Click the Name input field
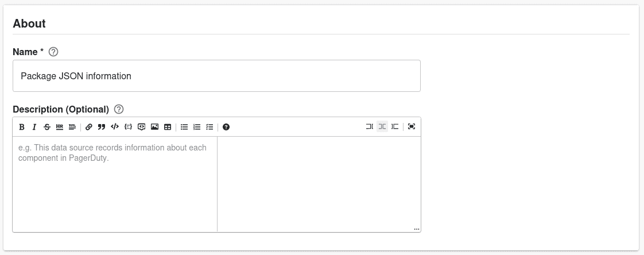The width and height of the screenshot is (644, 255). point(216,76)
